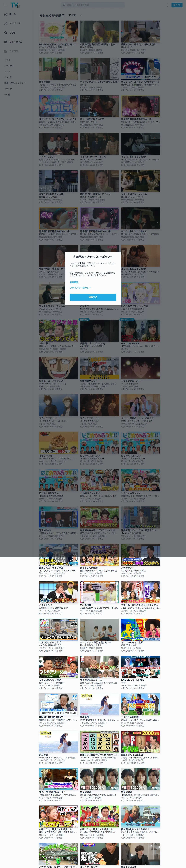Open the three-dot more options menu

point(167,5)
